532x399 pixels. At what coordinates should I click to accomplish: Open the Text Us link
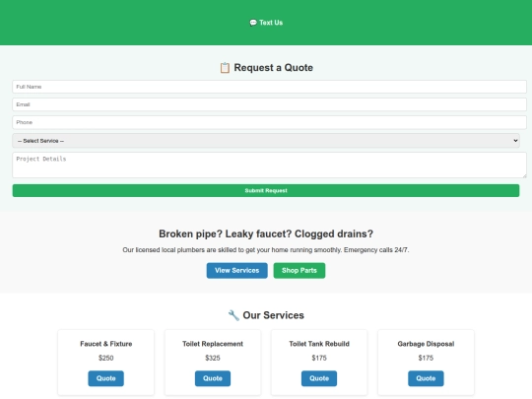click(x=266, y=23)
